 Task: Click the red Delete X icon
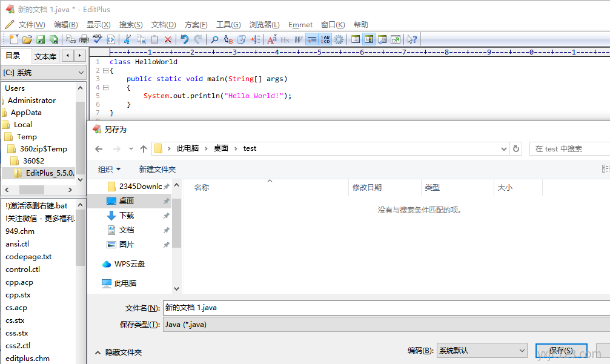click(x=168, y=39)
